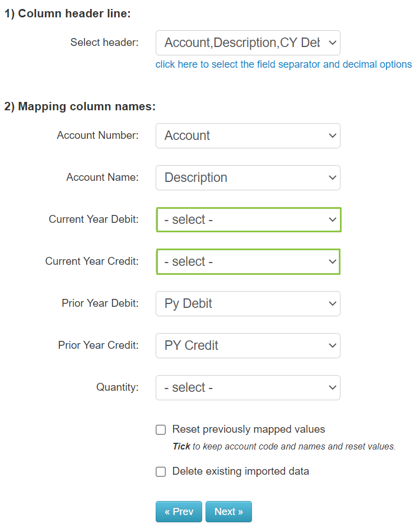Check 'Reset previously mapped values'
The width and height of the screenshot is (420, 529).
pyautogui.click(x=161, y=429)
